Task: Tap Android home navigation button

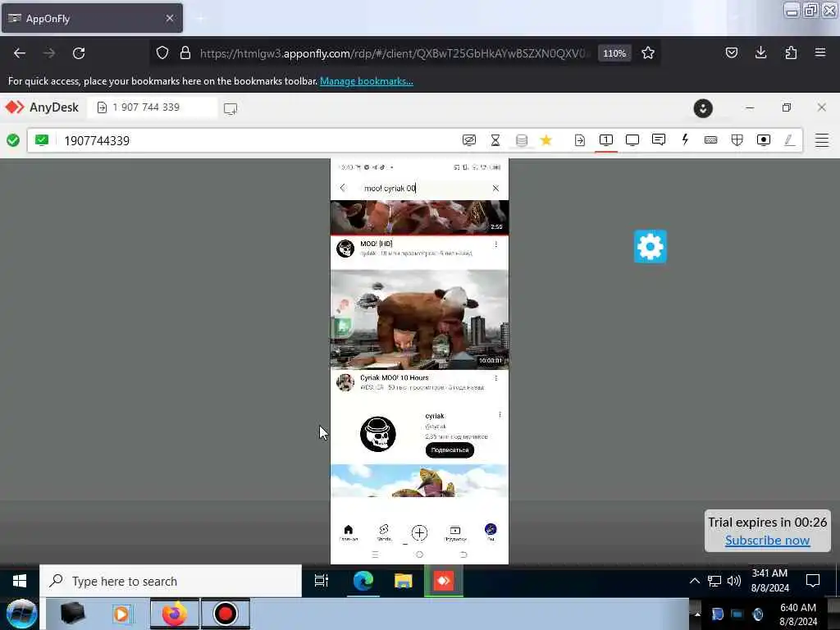Action: pyautogui.click(x=419, y=555)
